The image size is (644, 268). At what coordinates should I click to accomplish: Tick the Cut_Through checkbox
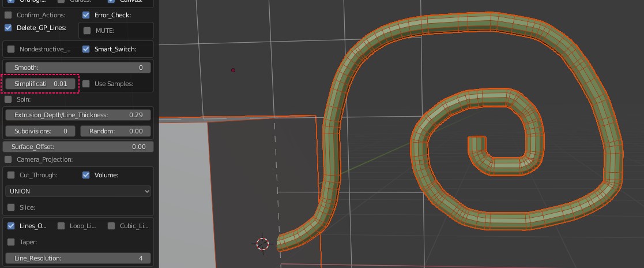click(x=11, y=175)
